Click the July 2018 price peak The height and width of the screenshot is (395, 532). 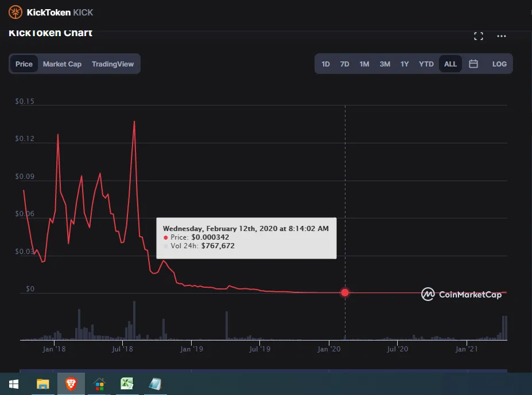point(134,122)
